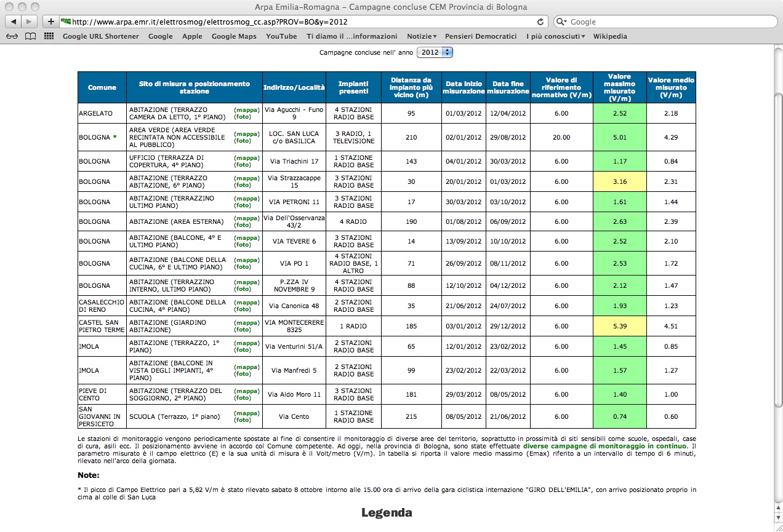Click the CASALECCHIO DI RENO cell
783x532 pixels.
pyautogui.click(x=102, y=306)
